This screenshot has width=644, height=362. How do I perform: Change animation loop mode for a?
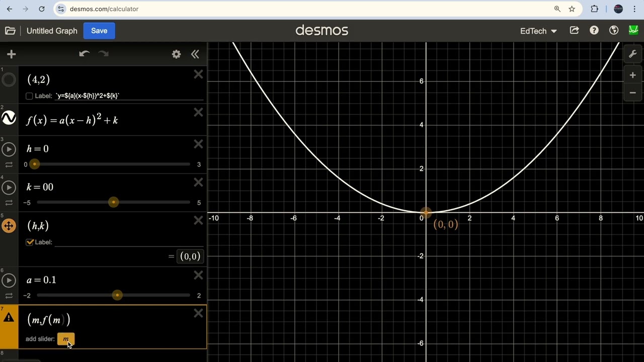tap(9, 296)
